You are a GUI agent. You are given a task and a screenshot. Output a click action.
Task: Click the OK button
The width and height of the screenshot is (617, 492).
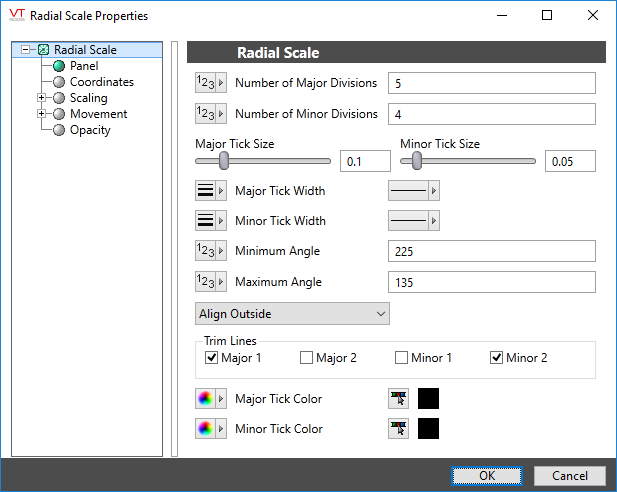[486, 476]
